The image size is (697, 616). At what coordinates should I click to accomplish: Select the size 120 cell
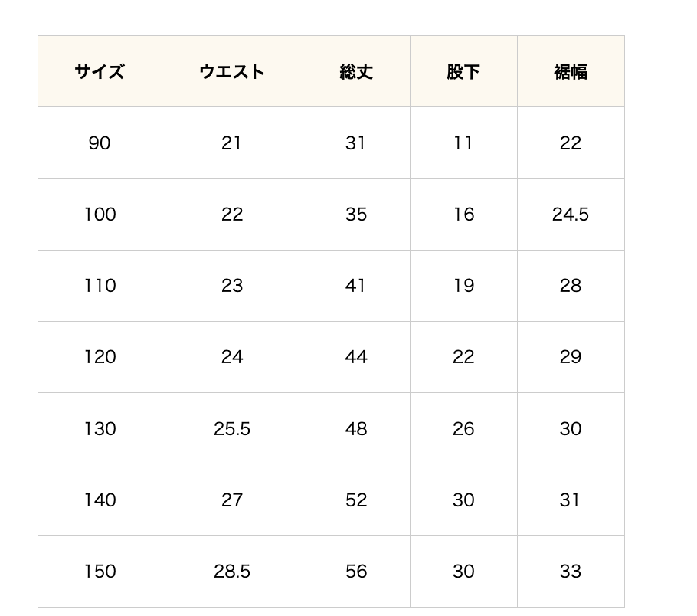point(100,357)
